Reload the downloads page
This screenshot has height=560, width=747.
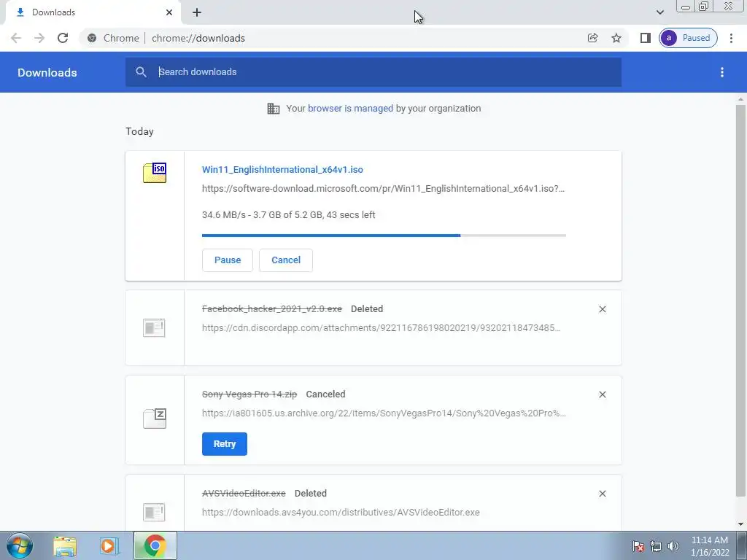click(63, 38)
